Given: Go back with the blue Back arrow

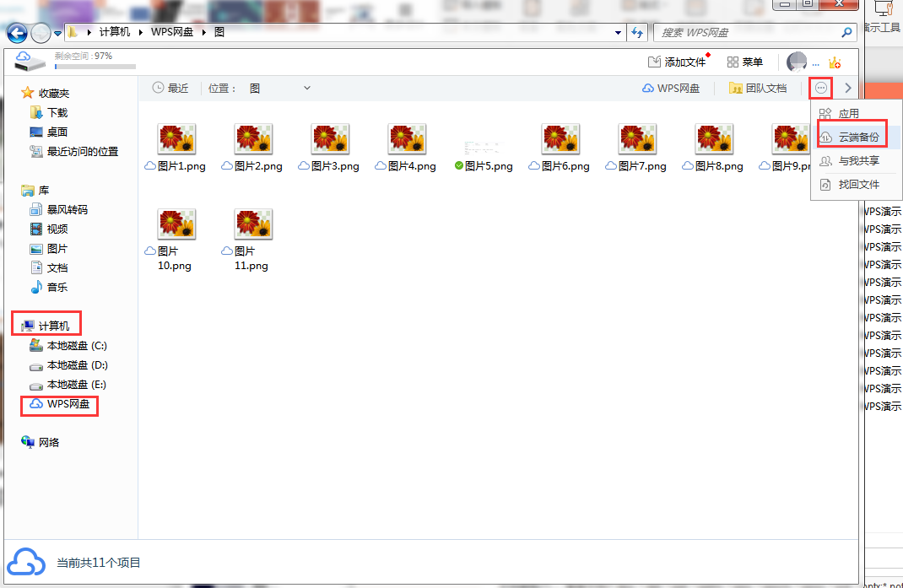Looking at the screenshot, I should coord(17,33).
